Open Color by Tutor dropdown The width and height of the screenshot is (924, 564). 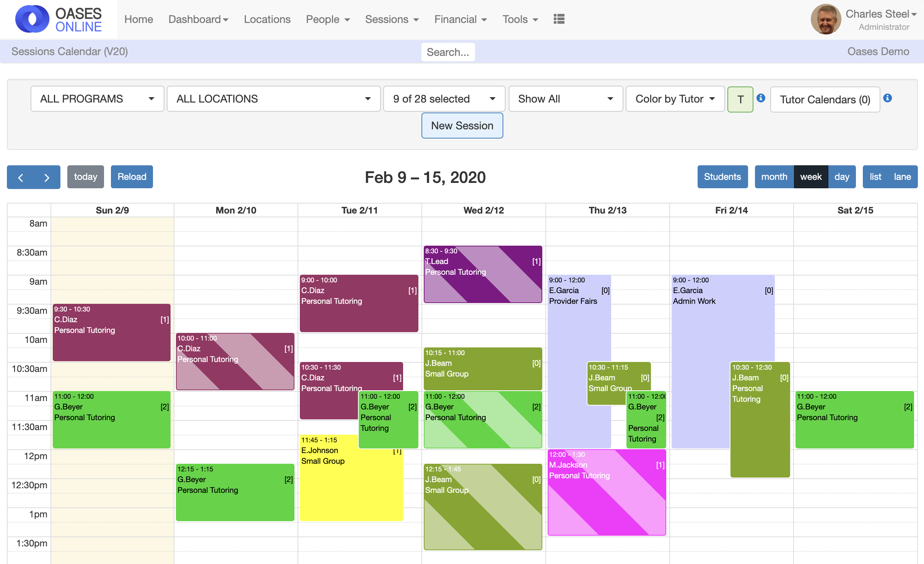tap(675, 99)
